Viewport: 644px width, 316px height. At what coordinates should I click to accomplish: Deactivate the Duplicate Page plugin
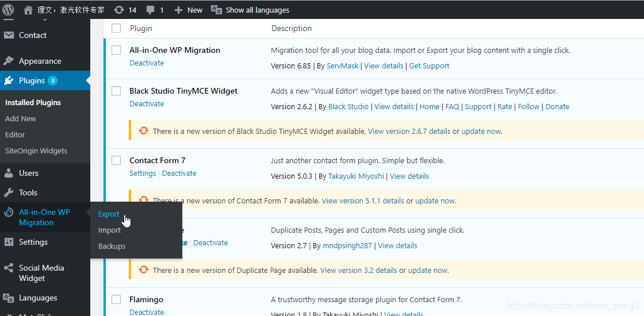click(210, 243)
